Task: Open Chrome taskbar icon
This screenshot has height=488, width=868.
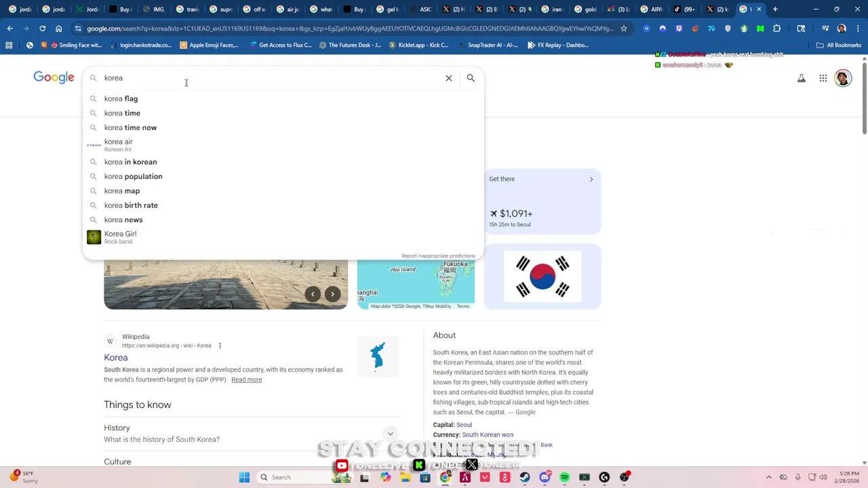Action: [x=445, y=477]
